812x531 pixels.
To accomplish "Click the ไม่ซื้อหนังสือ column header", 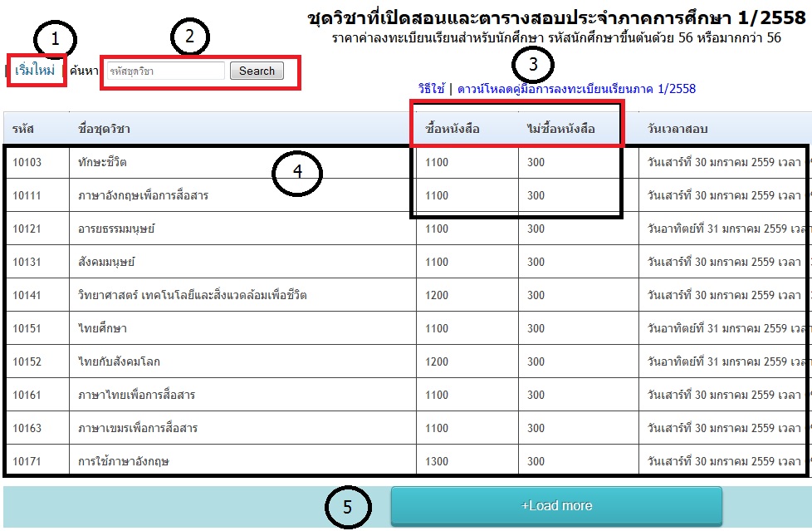I will point(560,129).
